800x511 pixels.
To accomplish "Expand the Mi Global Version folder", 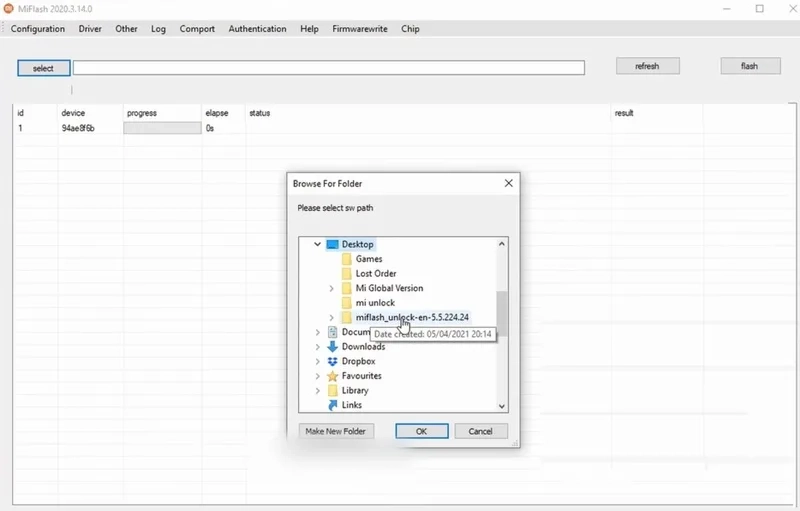I will (332, 288).
